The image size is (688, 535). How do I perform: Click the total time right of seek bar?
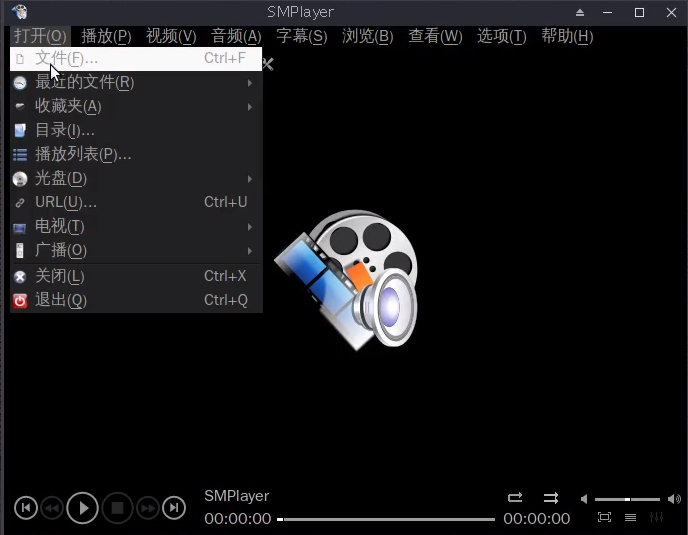(x=537, y=519)
